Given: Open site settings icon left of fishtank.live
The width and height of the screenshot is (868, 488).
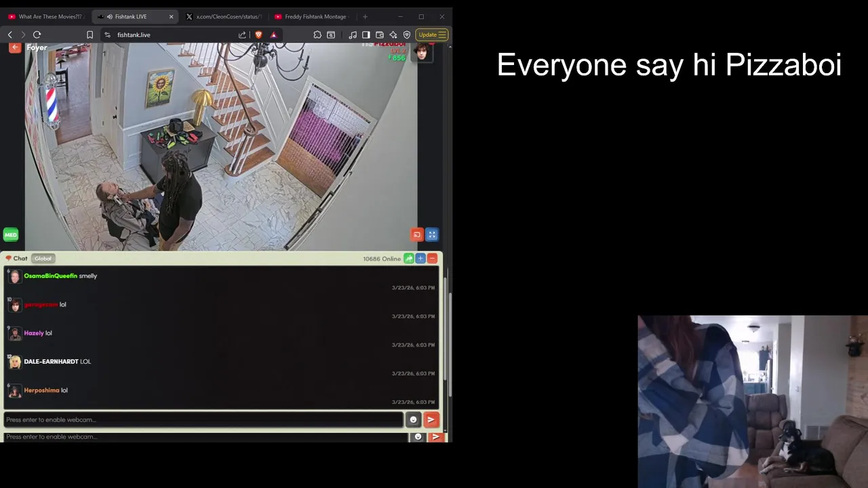Looking at the screenshot, I should pos(107,35).
